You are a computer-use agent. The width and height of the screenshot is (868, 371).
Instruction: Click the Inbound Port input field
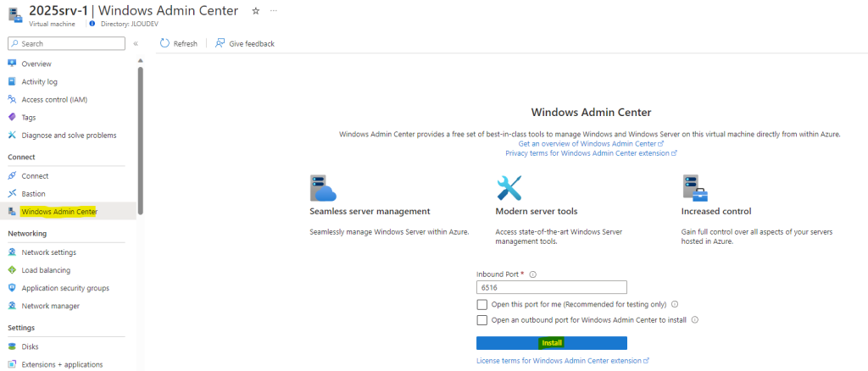coord(551,287)
